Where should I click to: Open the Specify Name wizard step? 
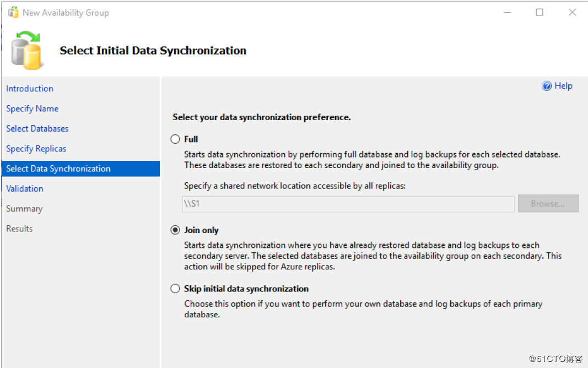(x=33, y=109)
